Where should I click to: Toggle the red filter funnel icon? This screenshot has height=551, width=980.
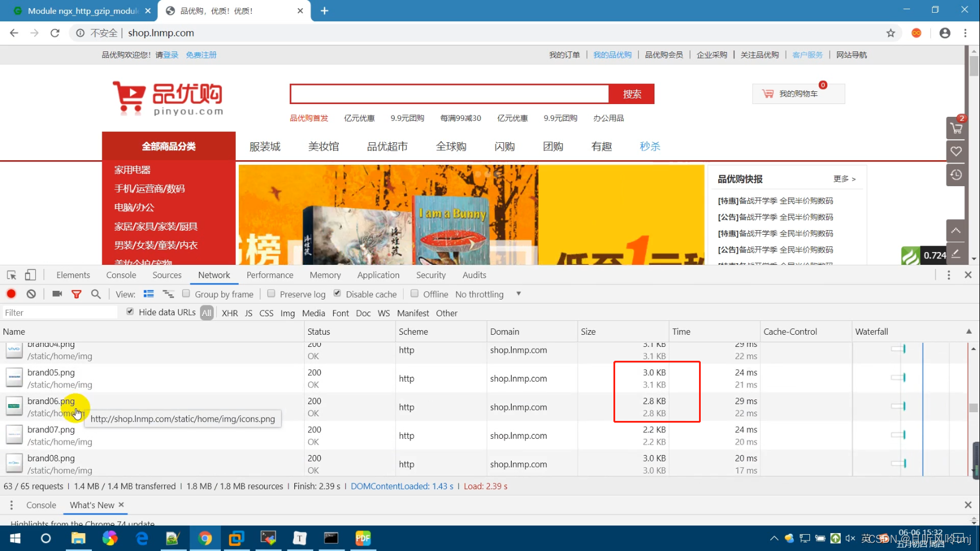76,294
